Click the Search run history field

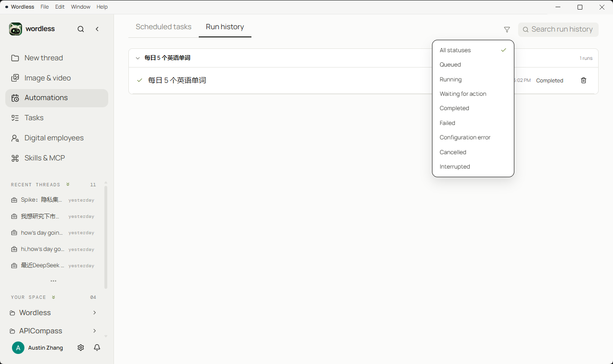click(x=558, y=29)
